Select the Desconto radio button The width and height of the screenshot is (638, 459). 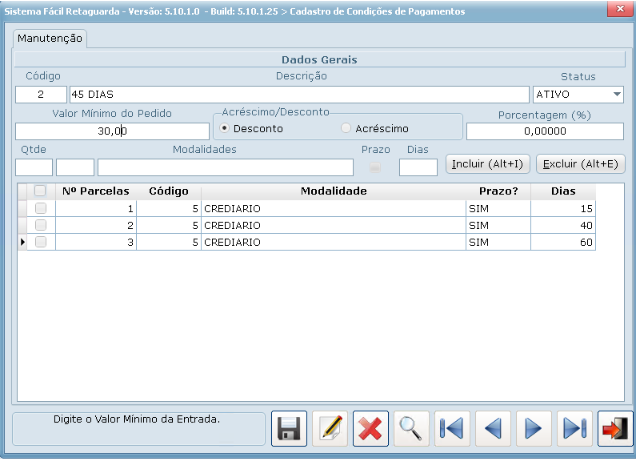pyautogui.click(x=225, y=129)
